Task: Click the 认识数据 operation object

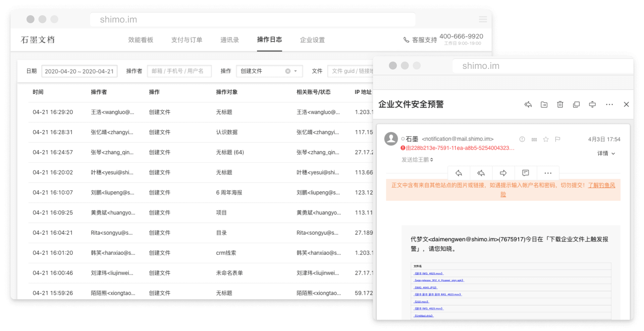Action: click(227, 132)
